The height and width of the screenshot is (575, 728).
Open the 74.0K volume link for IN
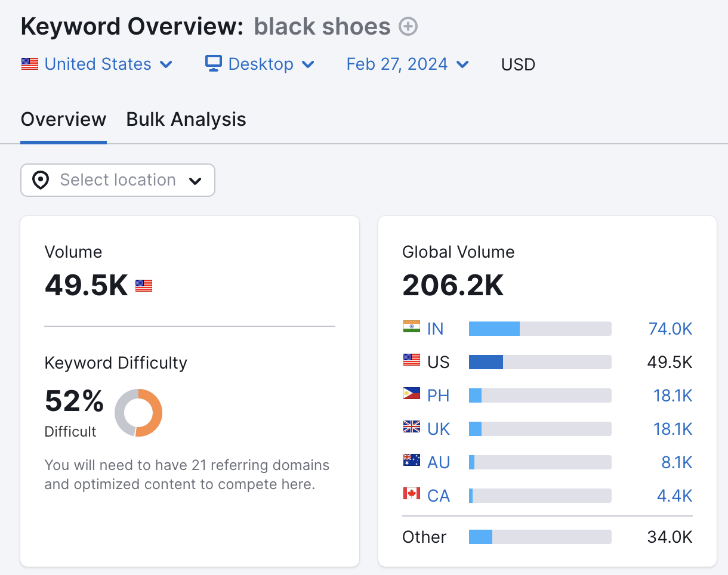(x=670, y=329)
